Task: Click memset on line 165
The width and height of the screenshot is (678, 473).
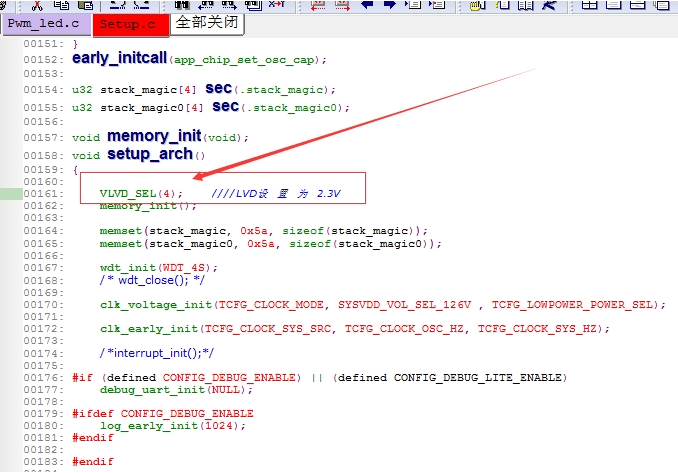Action: point(121,243)
